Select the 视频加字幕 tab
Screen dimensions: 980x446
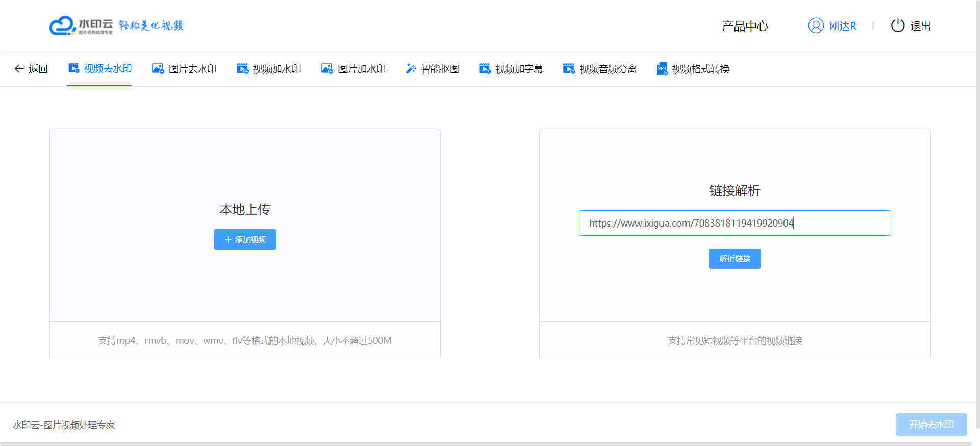(519, 69)
